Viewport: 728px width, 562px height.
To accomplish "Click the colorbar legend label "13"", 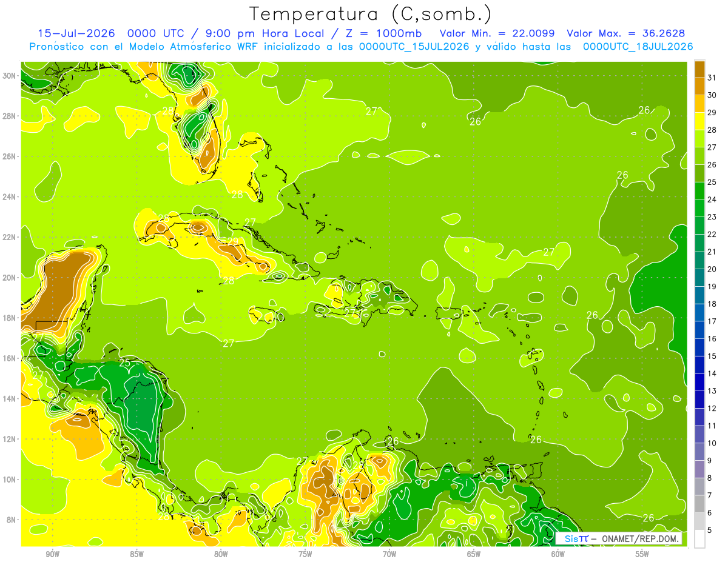I will click(x=712, y=391).
